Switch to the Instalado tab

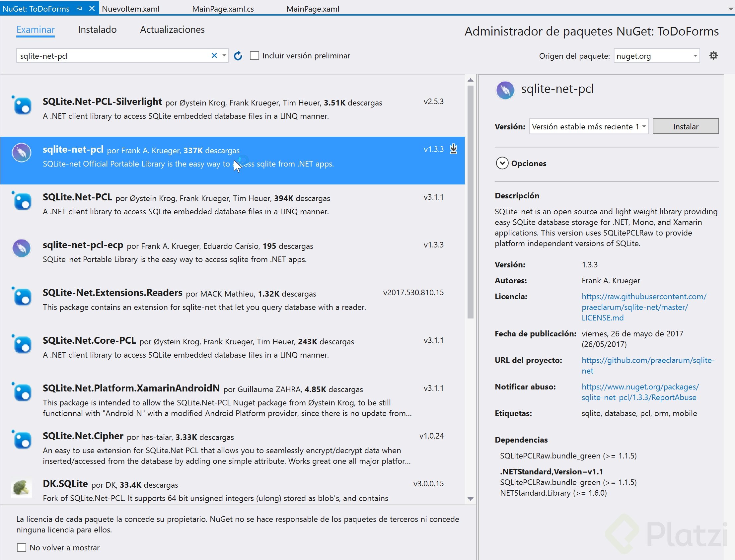[x=97, y=30]
